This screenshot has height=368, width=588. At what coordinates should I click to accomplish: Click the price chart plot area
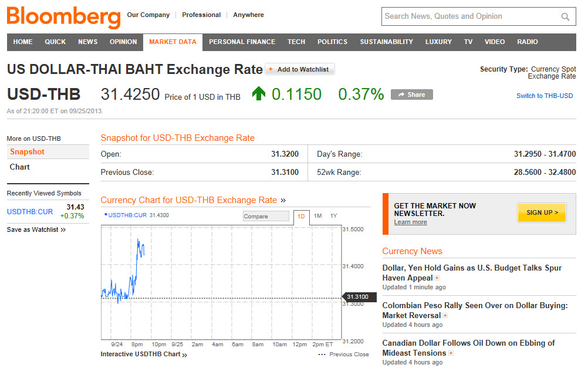pos(221,282)
